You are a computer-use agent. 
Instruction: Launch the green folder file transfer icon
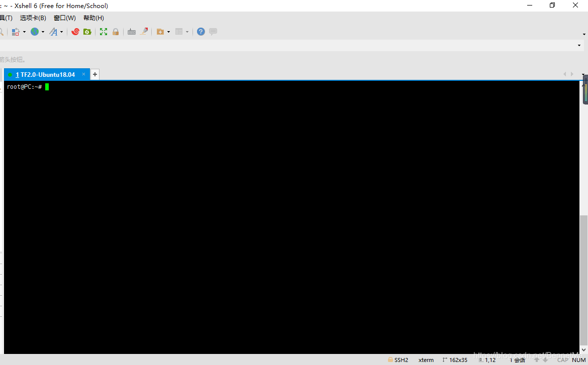[87, 32]
